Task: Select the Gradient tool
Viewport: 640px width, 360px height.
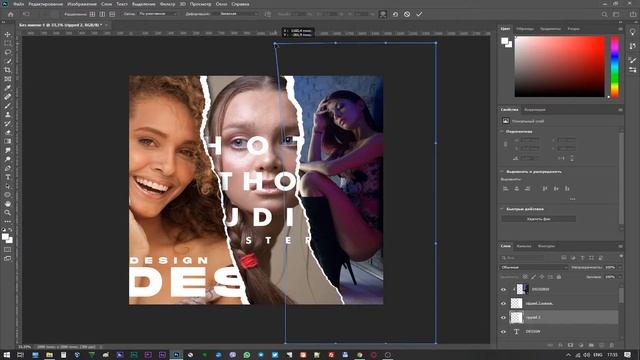Action: (7, 141)
